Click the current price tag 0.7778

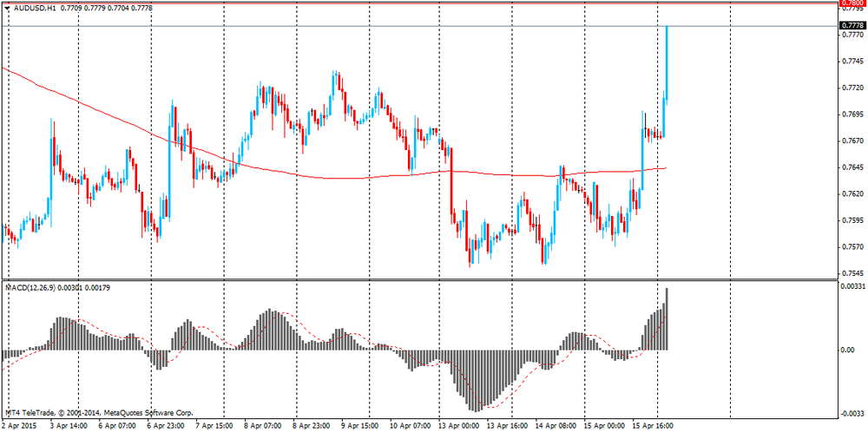tap(852, 26)
